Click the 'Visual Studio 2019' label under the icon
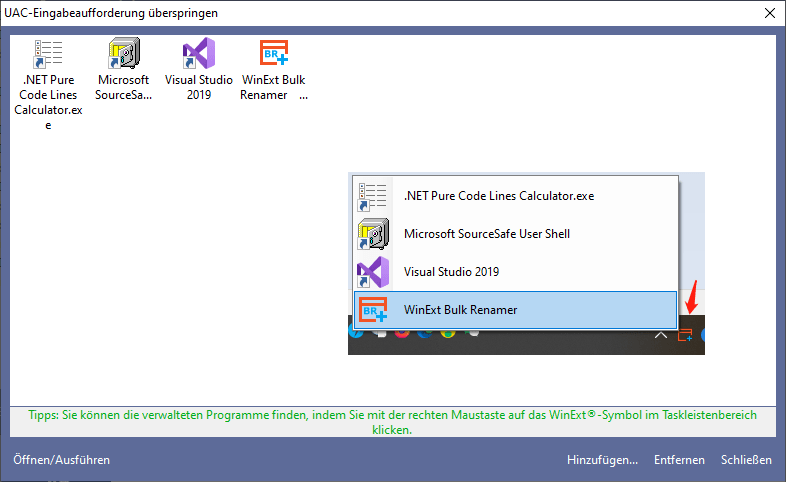 [199, 87]
